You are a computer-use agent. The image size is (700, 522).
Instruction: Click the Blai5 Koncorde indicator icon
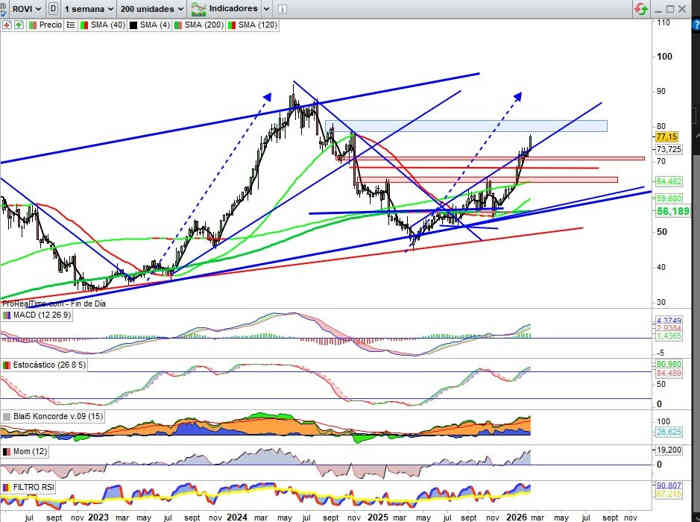[x=7, y=417]
